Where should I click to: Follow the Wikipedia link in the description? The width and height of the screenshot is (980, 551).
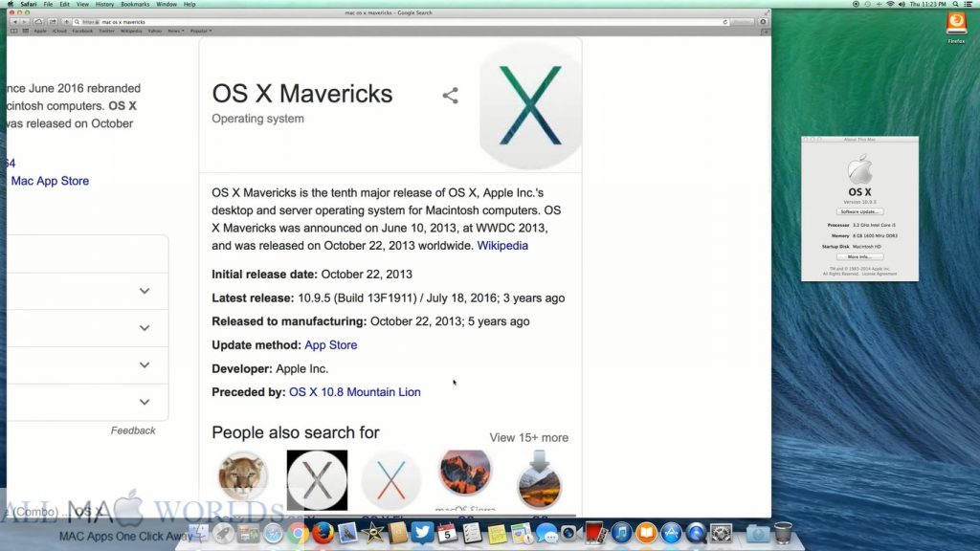[502, 246]
